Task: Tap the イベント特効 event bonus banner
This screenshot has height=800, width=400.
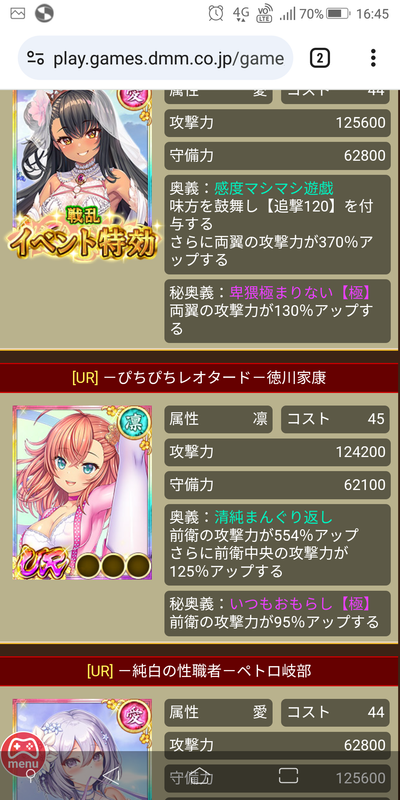Action: tap(82, 237)
